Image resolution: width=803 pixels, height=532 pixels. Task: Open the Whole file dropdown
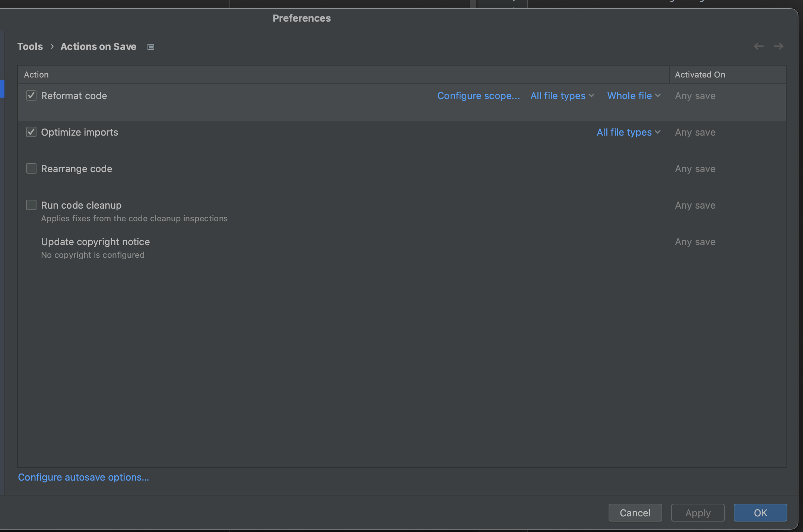(x=634, y=96)
